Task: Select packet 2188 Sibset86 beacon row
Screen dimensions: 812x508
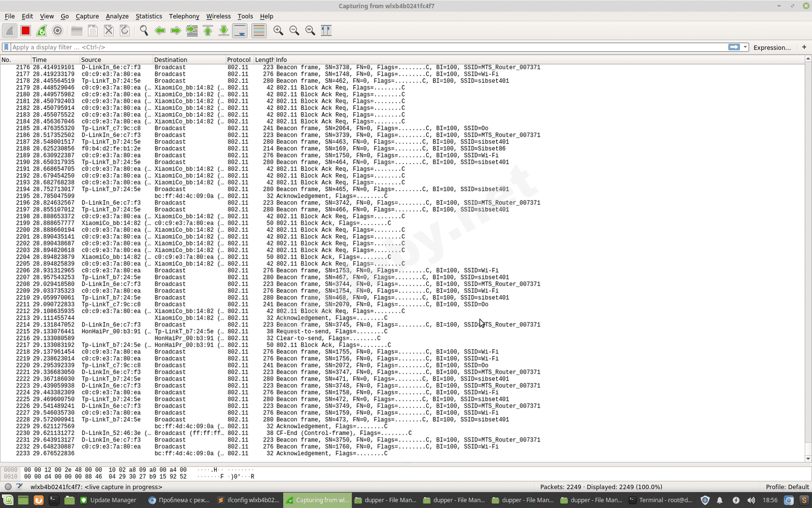Action: (x=402, y=149)
